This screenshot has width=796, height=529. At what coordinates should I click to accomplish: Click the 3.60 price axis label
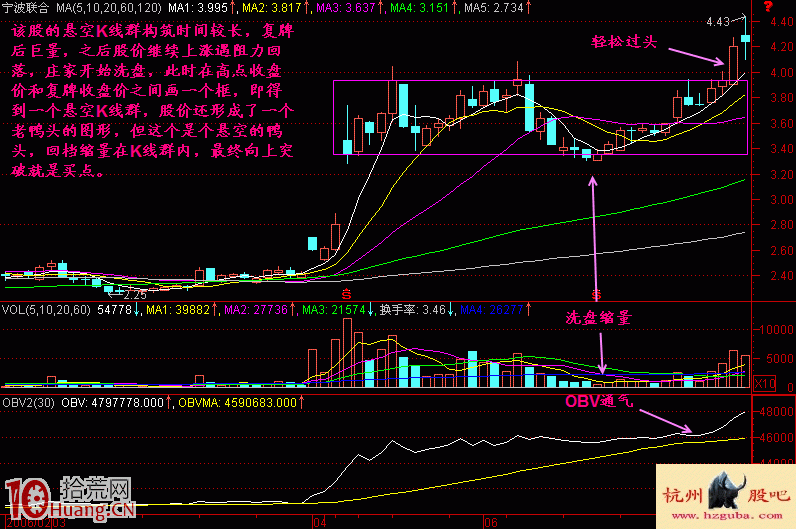tap(781, 123)
